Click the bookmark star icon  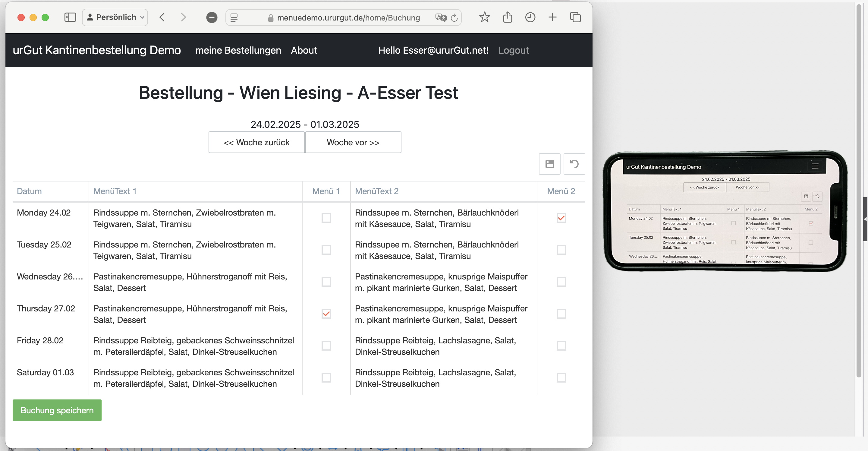484,17
